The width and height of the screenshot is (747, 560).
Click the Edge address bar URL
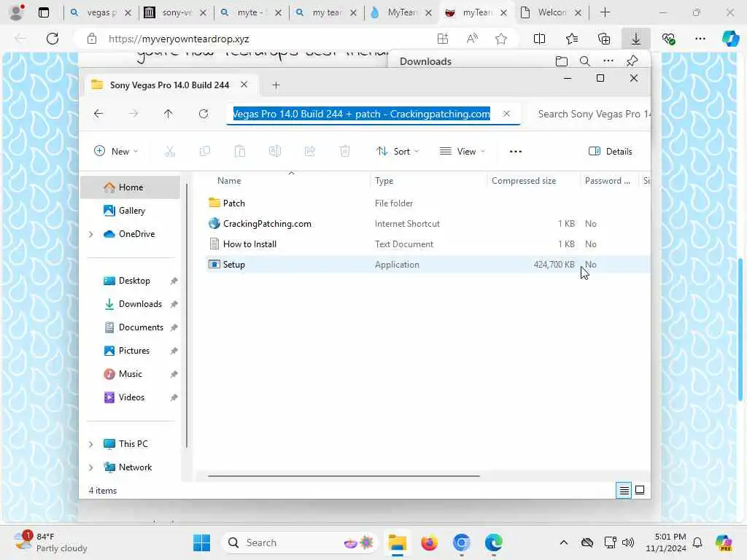coord(179,39)
